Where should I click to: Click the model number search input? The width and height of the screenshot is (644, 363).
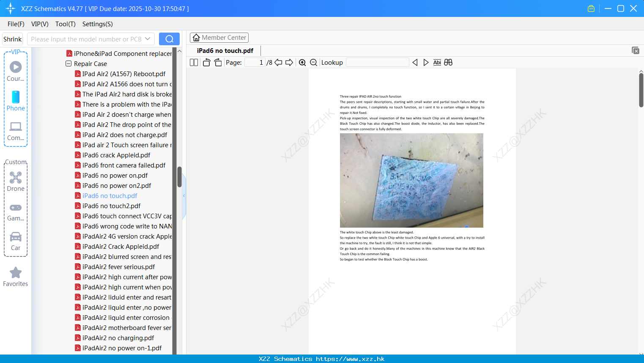86,39
